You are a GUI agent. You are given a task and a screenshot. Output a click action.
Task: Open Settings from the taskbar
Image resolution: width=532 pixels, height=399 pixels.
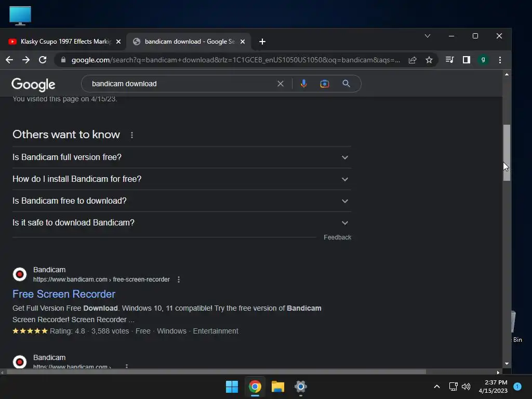click(301, 387)
